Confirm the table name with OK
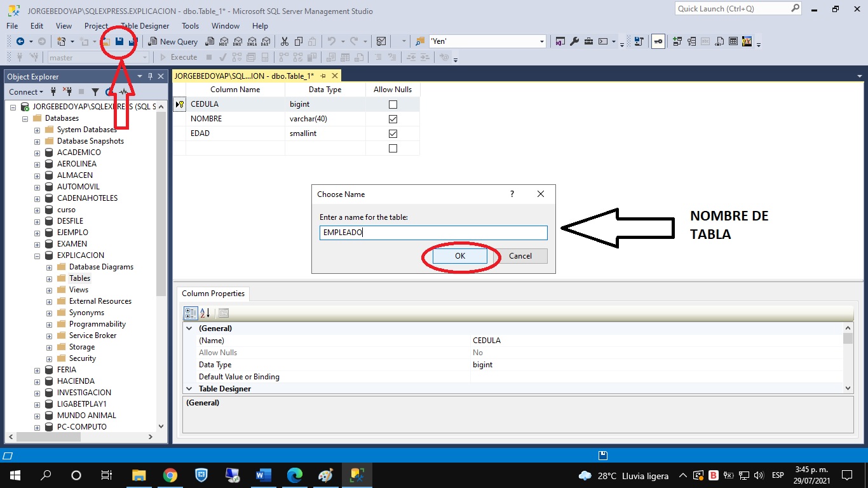 pos(460,255)
